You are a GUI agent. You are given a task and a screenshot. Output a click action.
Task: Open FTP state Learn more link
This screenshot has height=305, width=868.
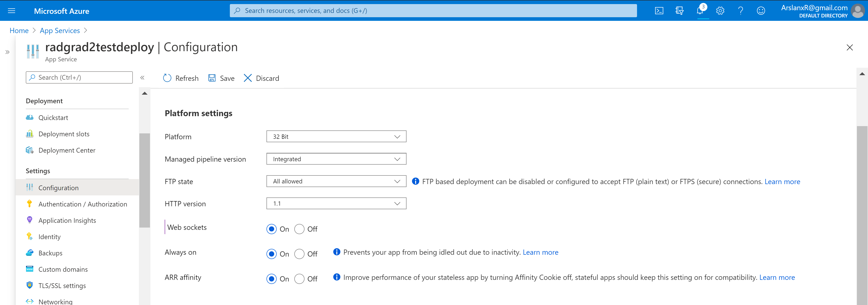782,182
